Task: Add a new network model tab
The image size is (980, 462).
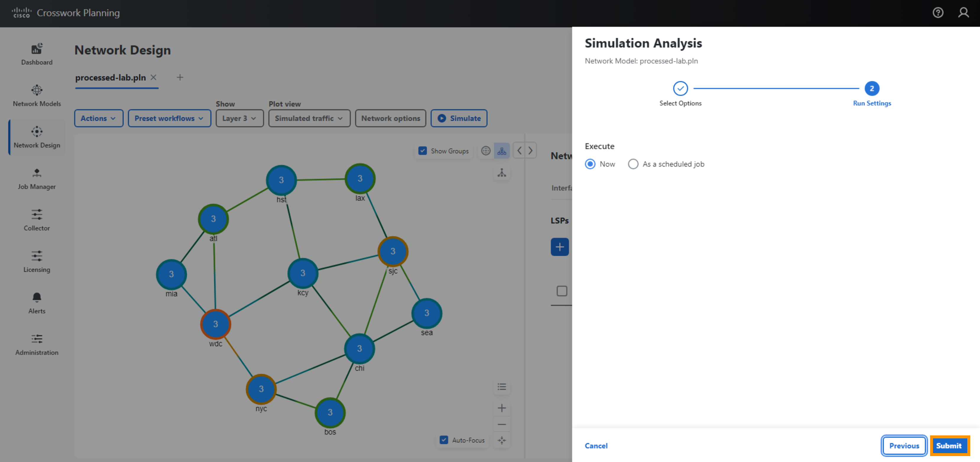Action: click(180, 78)
